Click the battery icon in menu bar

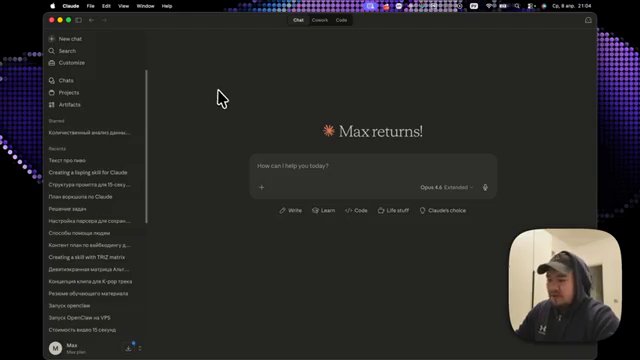pyautogui.click(x=503, y=6)
